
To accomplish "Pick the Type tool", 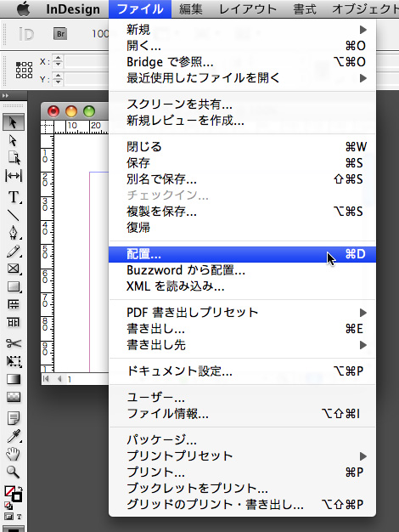I will click(x=14, y=197).
